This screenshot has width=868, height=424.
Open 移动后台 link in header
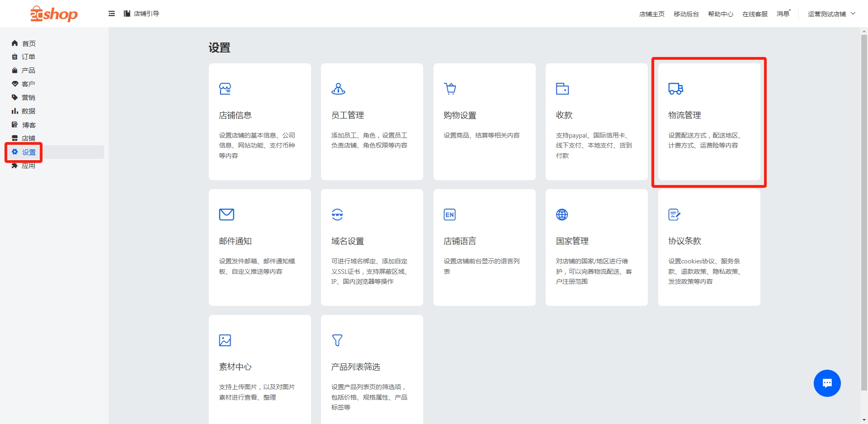(686, 14)
